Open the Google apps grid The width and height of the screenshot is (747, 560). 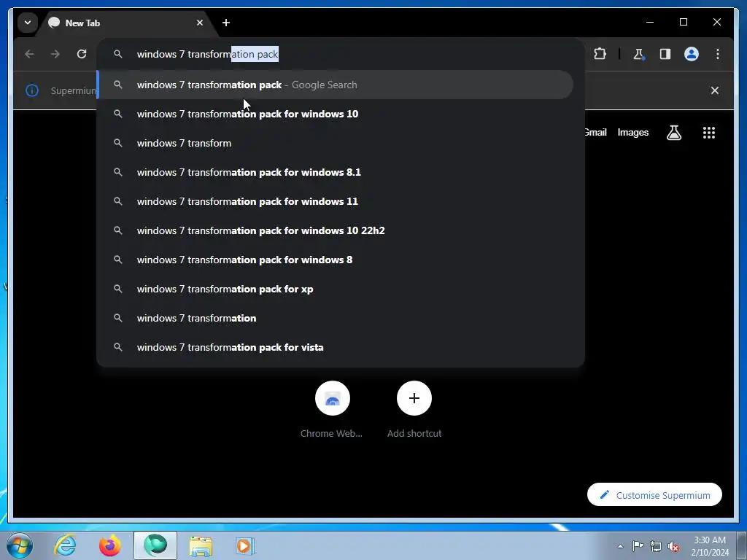709,133
